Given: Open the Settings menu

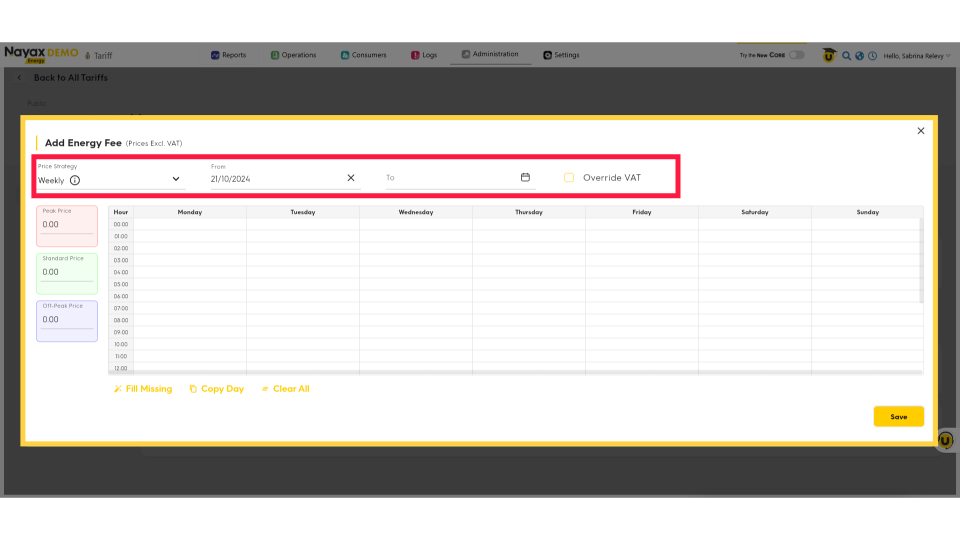Looking at the screenshot, I should pos(561,55).
